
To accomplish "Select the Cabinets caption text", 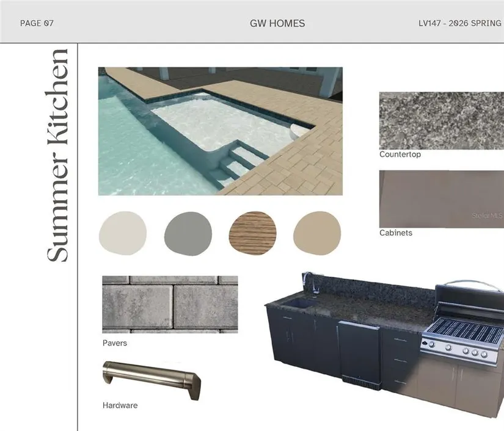I will pyautogui.click(x=395, y=233).
